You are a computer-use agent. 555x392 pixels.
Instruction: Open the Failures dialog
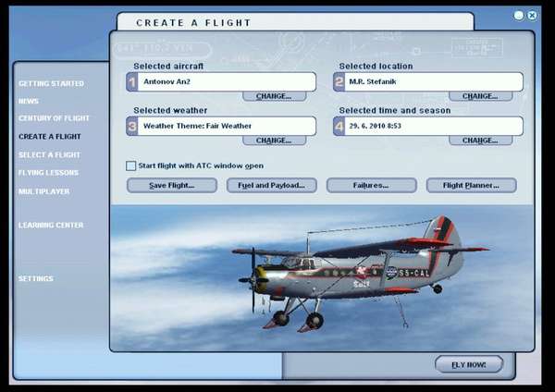point(371,186)
